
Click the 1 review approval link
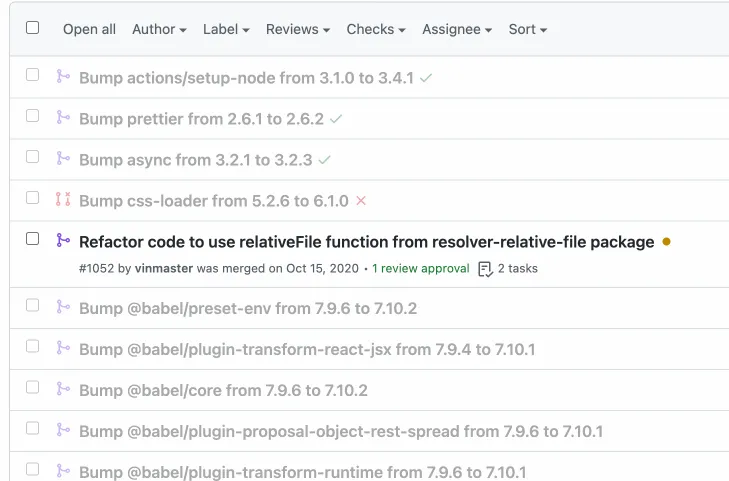(x=420, y=268)
